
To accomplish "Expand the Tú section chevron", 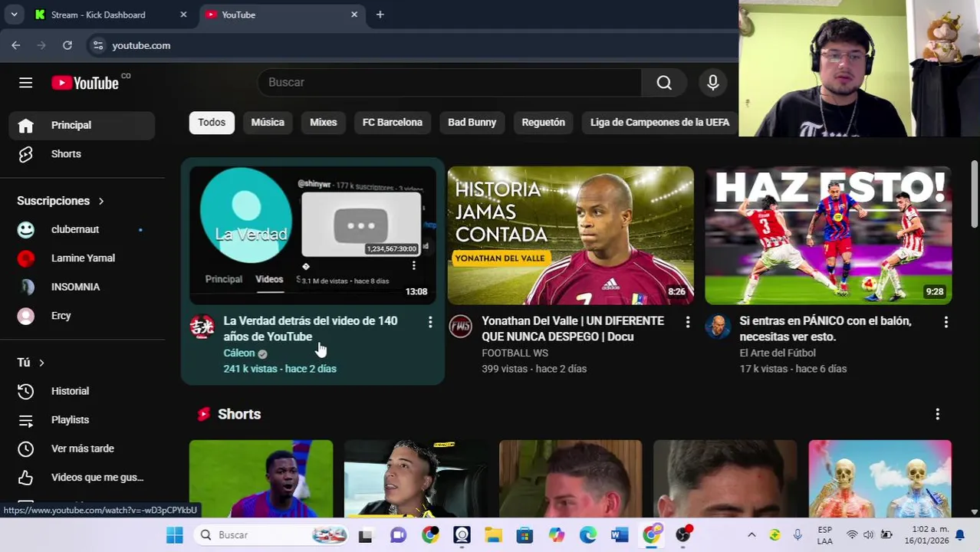I will pos(41,363).
